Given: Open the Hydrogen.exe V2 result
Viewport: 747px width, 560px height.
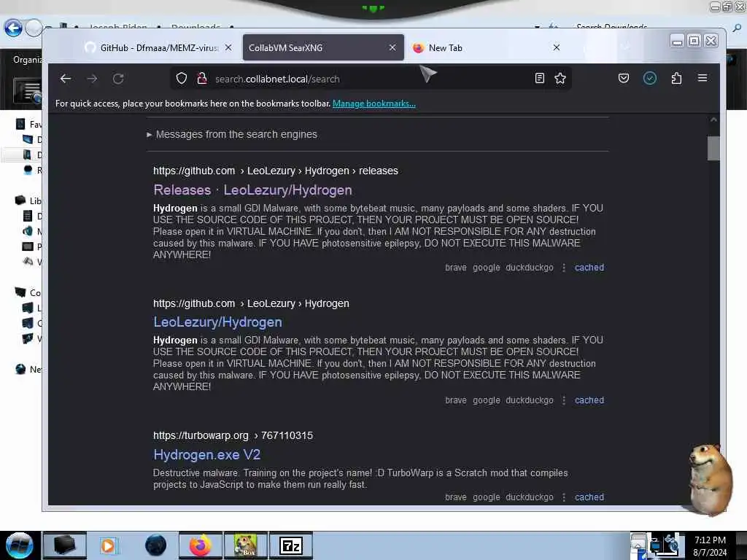Looking at the screenshot, I should pos(206,455).
